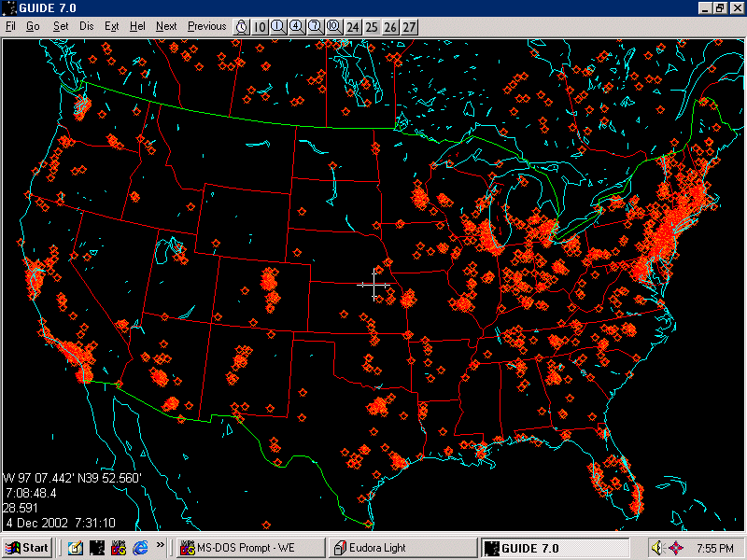Select magnifier zoom level 10 icon
This screenshot has height=560, width=747.
(334, 26)
